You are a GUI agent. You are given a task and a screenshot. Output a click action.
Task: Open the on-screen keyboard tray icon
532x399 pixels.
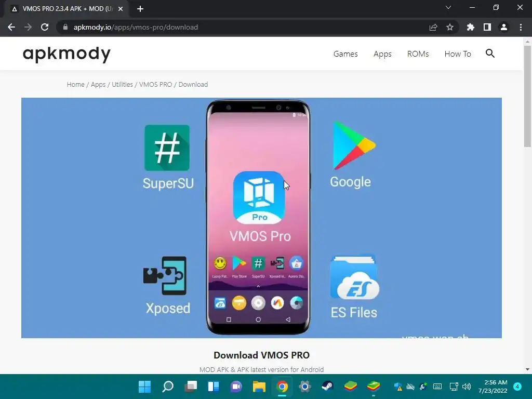pos(437,387)
